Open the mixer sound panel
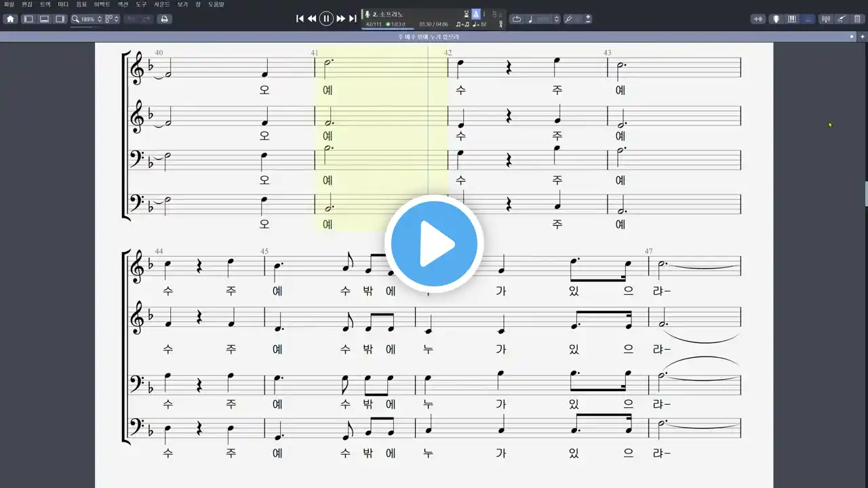The image size is (868, 488). (x=826, y=19)
